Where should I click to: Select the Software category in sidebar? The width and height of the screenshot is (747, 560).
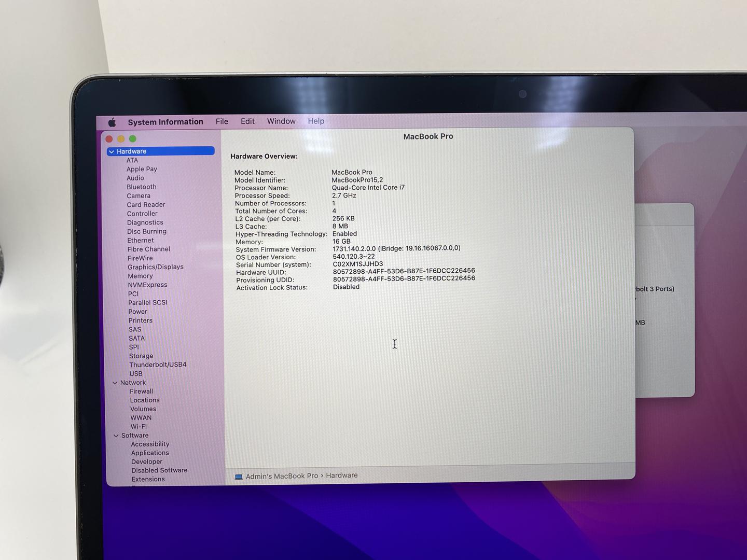click(135, 436)
